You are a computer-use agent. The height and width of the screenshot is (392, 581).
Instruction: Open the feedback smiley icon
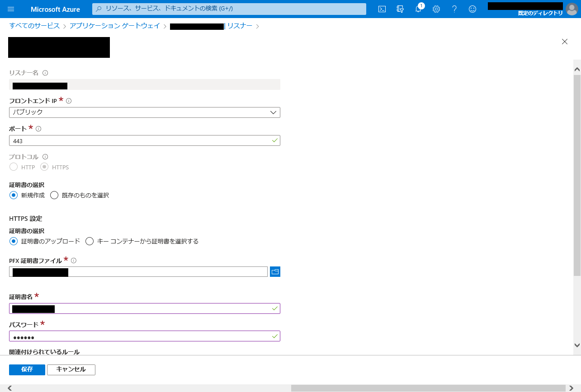coord(472,9)
